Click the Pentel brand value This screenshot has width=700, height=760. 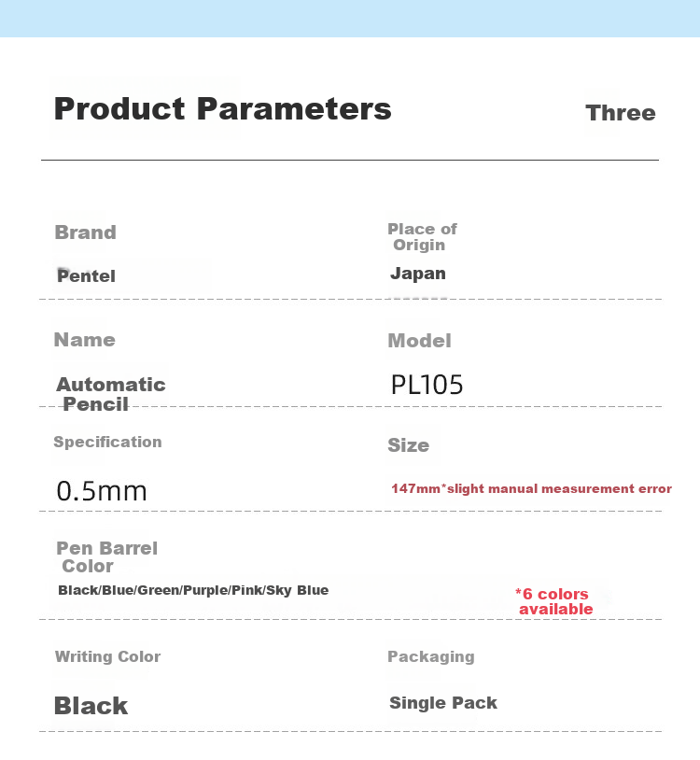pyautogui.click(x=86, y=275)
